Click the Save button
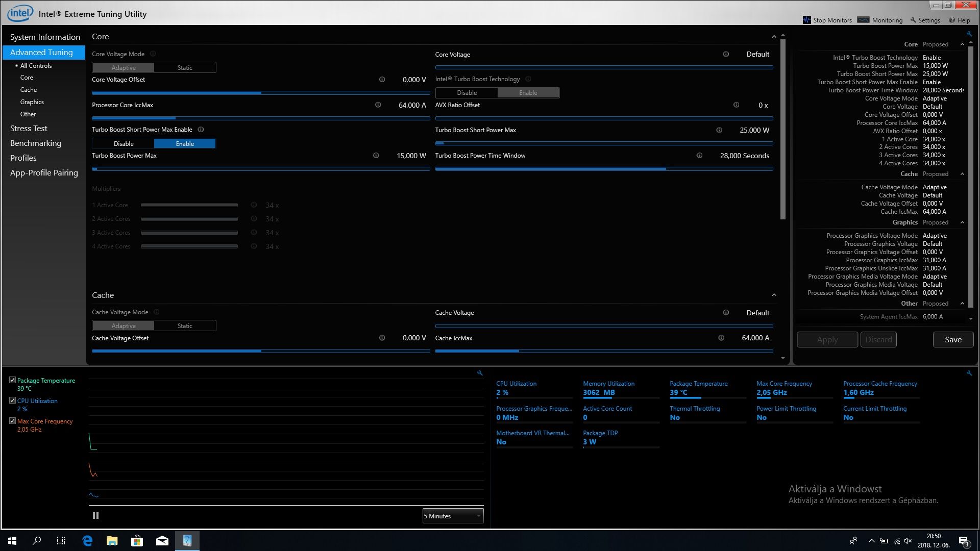980x551 pixels. click(x=953, y=340)
